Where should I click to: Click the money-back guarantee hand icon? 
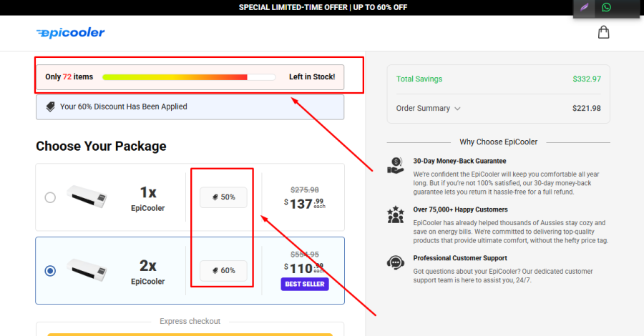pyautogui.click(x=395, y=166)
